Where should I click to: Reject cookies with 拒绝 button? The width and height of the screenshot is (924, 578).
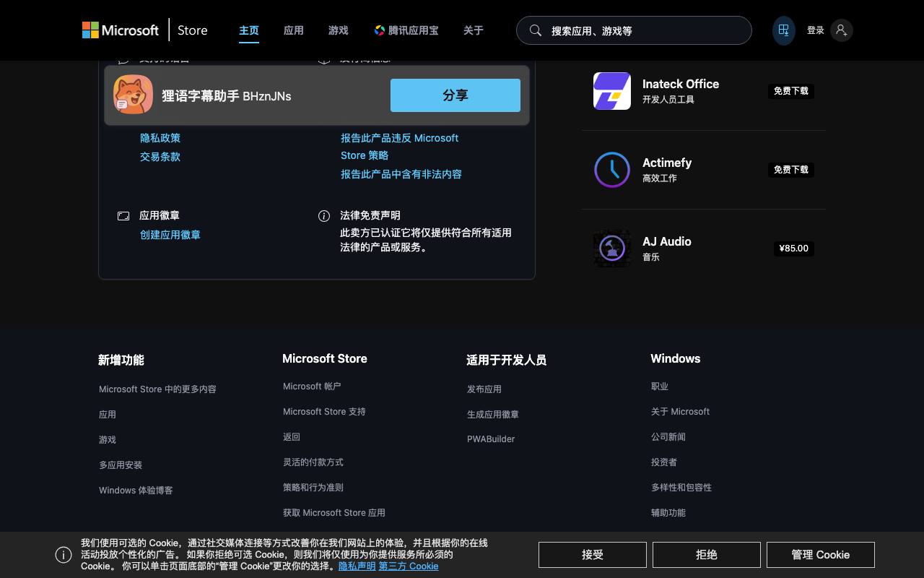pos(707,555)
